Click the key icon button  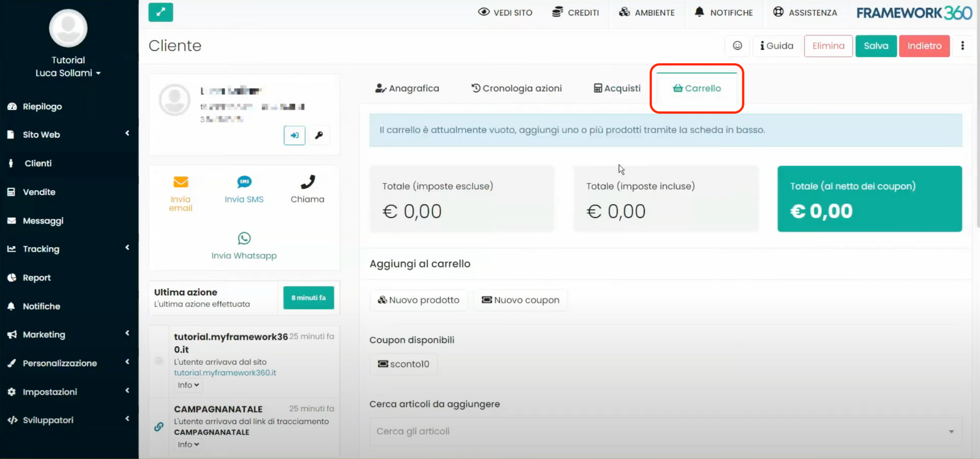pos(319,136)
